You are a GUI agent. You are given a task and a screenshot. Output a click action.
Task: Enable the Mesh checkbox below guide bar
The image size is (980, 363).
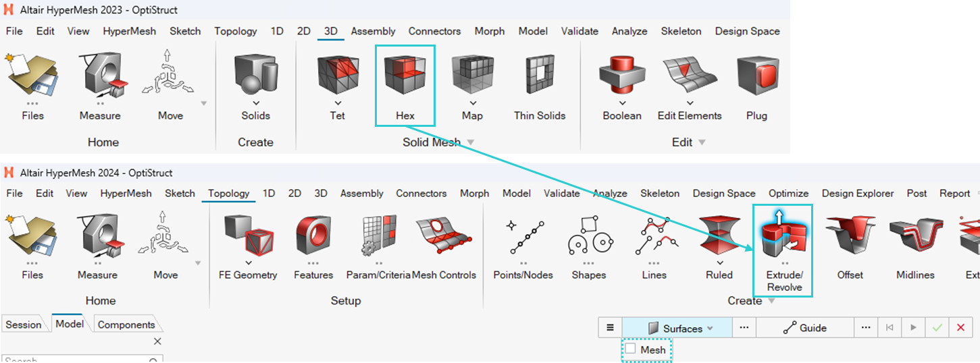tap(630, 349)
